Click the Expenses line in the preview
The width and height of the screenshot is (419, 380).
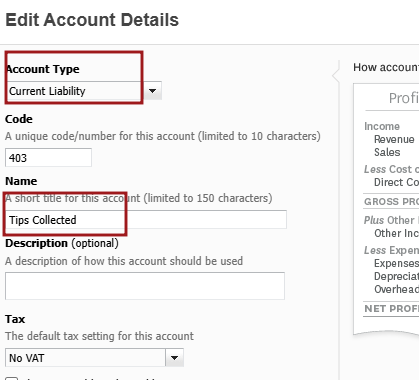click(396, 263)
